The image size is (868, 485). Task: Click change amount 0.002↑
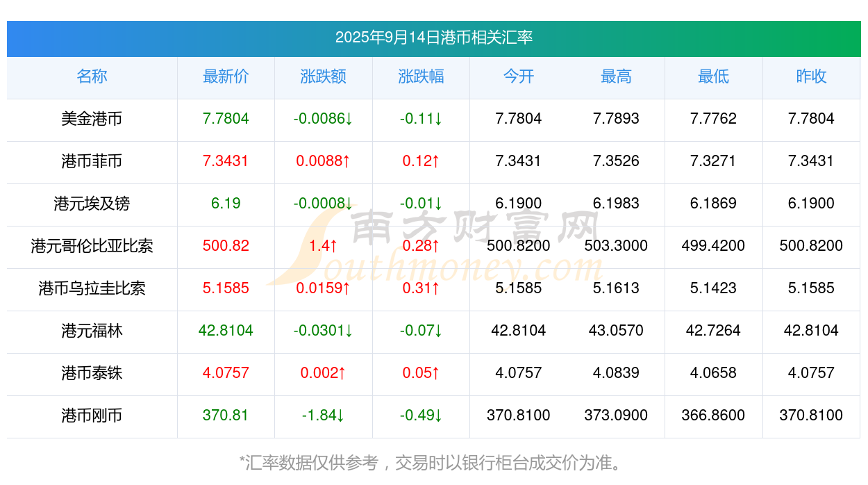(324, 373)
